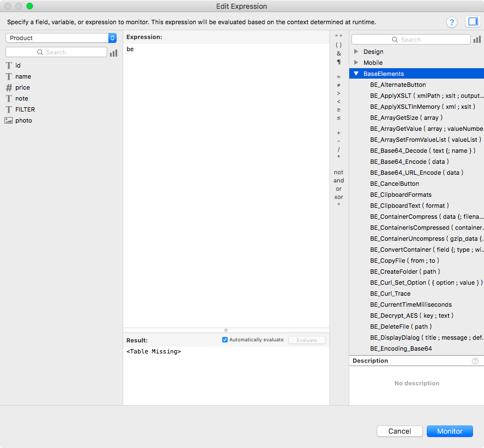Select BE_AlternateButton function
The height and width of the screenshot is (448, 484).
click(x=398, y=85)
